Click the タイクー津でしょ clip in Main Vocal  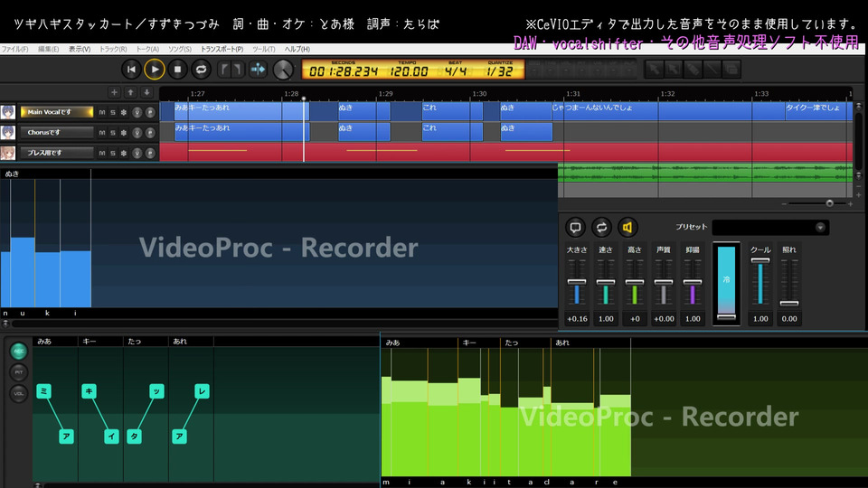pyautogui.click(x=818, y=112)
